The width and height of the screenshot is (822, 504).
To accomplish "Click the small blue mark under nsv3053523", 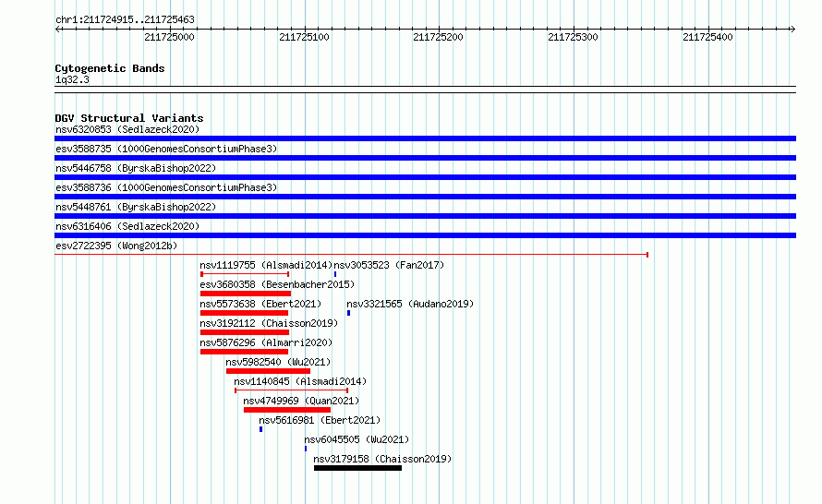I will [335, 274].
